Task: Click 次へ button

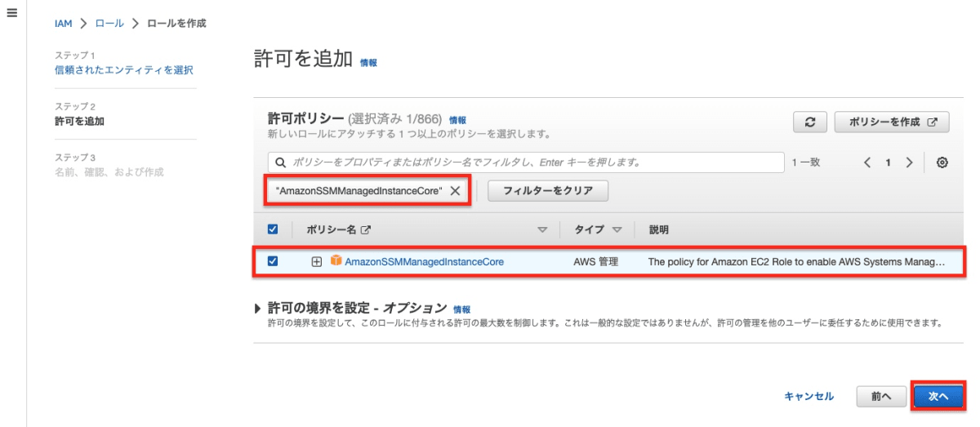Action: point(938,396)
